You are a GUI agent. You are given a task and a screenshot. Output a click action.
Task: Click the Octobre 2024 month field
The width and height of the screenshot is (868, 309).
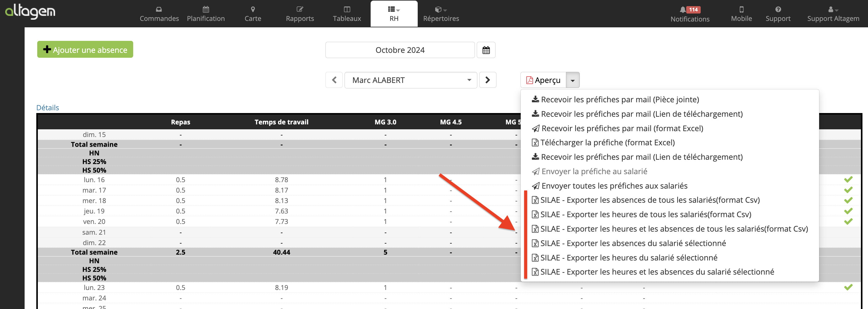tap(400, 50)
